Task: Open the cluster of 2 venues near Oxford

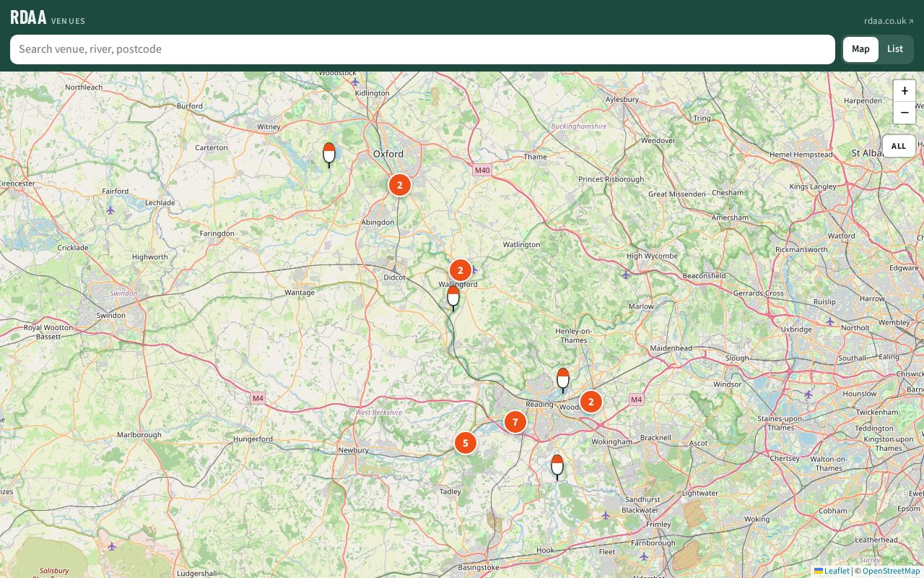Action: click(400, 185)
